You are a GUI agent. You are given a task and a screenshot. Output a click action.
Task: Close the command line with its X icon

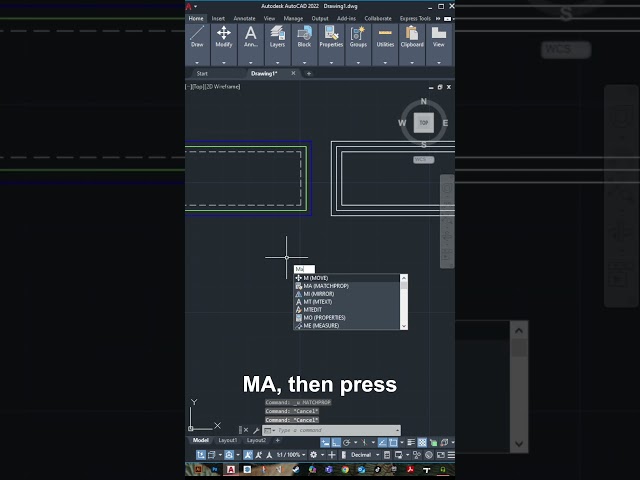click(246, 430)
